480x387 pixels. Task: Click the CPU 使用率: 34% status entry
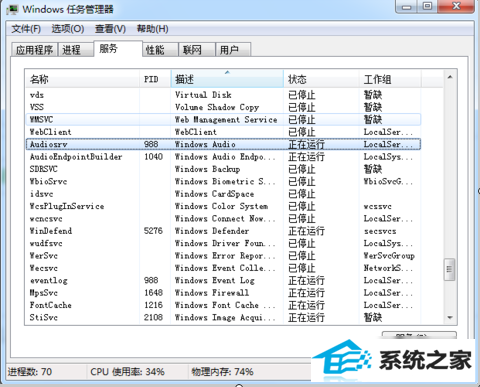128,372
